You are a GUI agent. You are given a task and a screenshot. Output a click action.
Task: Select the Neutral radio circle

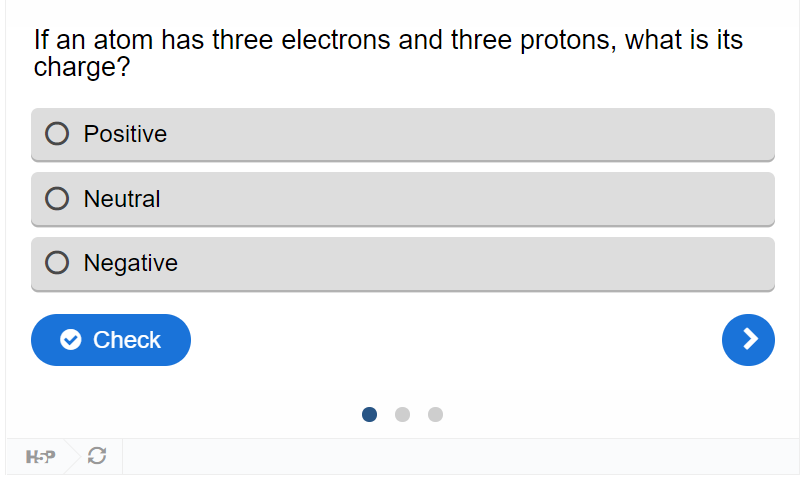click(57, 198)
